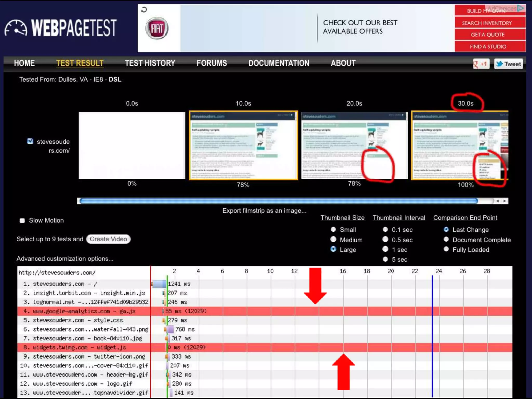The height and width of the screenshot is (399, 532).
Task: Click the AdChoices icon
Action: click(520, 8)
